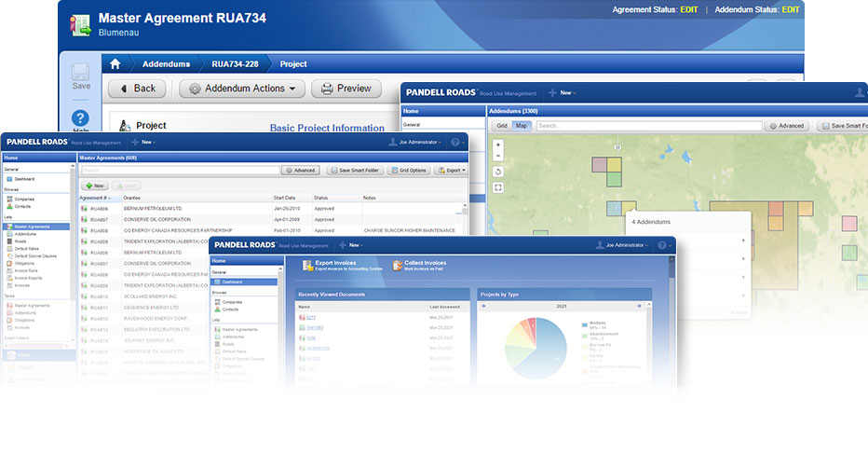Open Help question mark in Master Agreement sidebar
868x454 pixels.
[x=80, y=117]
